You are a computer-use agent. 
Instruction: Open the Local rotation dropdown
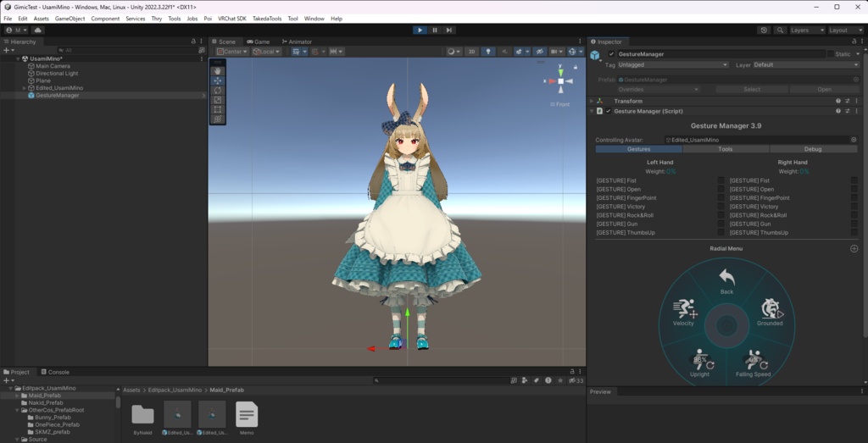(x=266, y=52)
